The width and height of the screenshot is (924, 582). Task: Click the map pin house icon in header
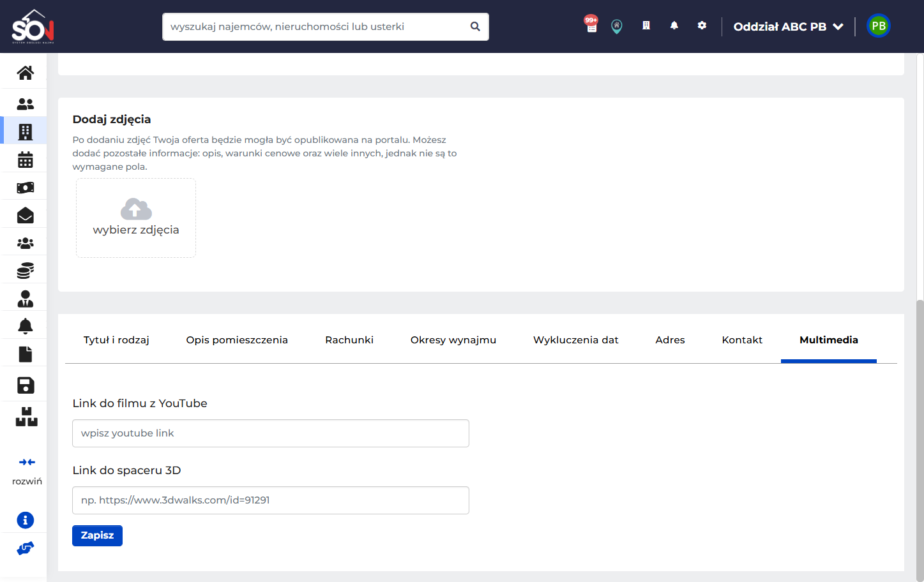pyautogui.click(x=617, y=26)
